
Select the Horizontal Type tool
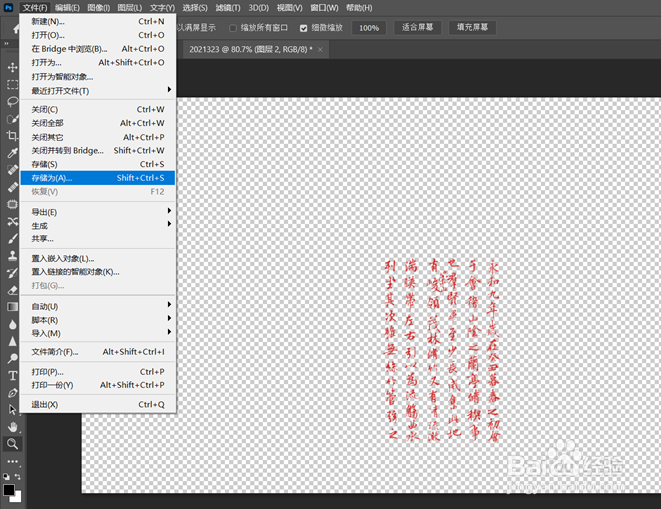pyautogui.click(x=12, y=375)
